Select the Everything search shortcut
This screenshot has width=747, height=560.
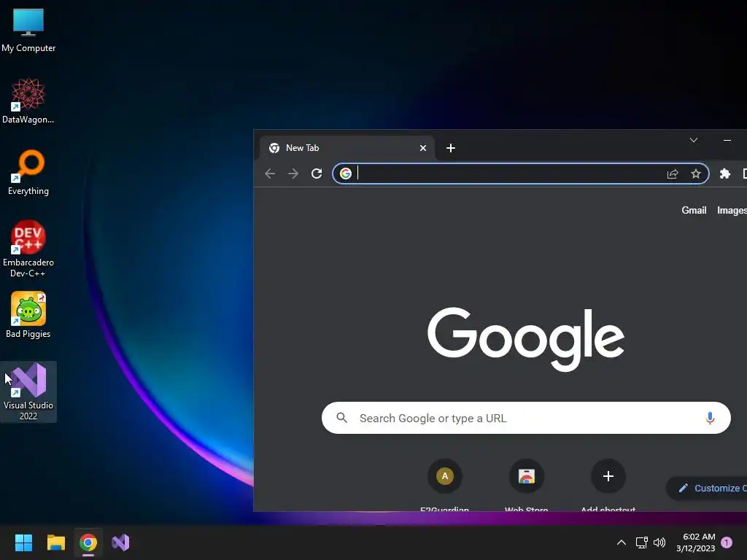tap(28, 172)
